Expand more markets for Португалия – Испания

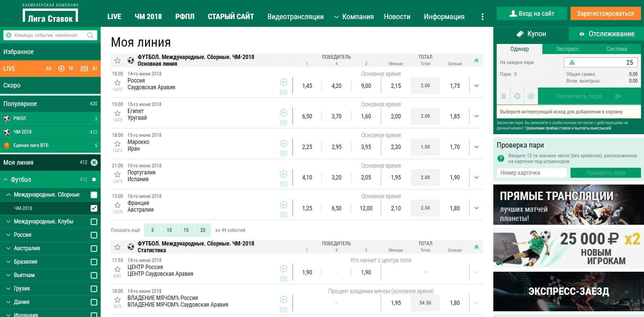pos(477,177)
